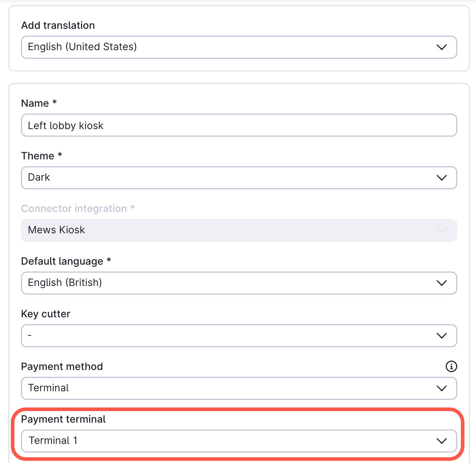Click the Connector integration field showing Mews Kiosk
This screenshot has height=463, width=476.
click(x=239, y=230)
